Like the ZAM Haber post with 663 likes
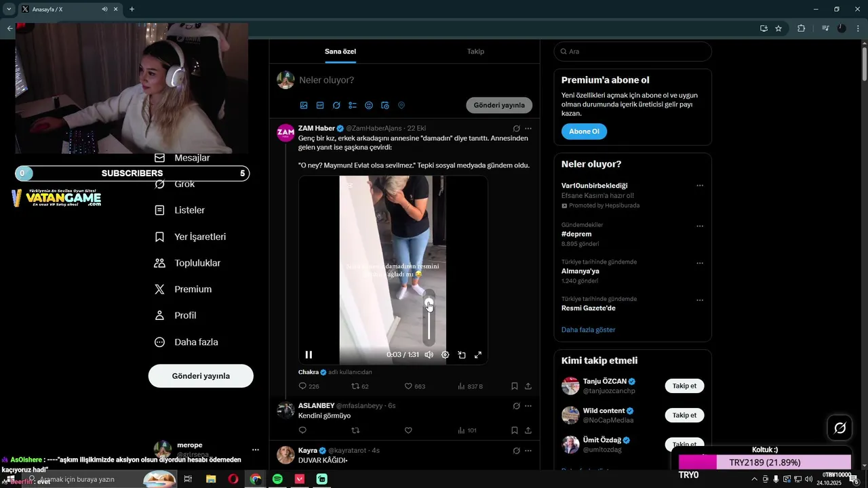868x488 pixels. 408,386
